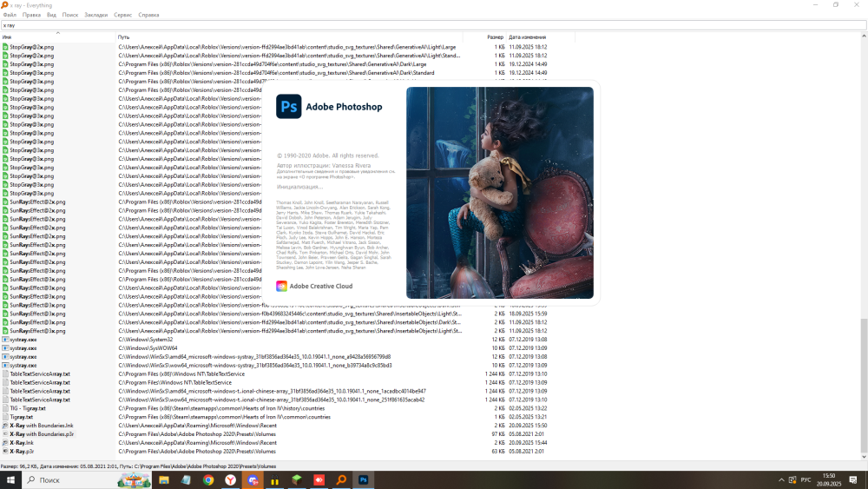Click the date 20.09.2025 15:50
Image resolution: width=868 pixels, height=489 pixels.
click(x=528, y=426)
